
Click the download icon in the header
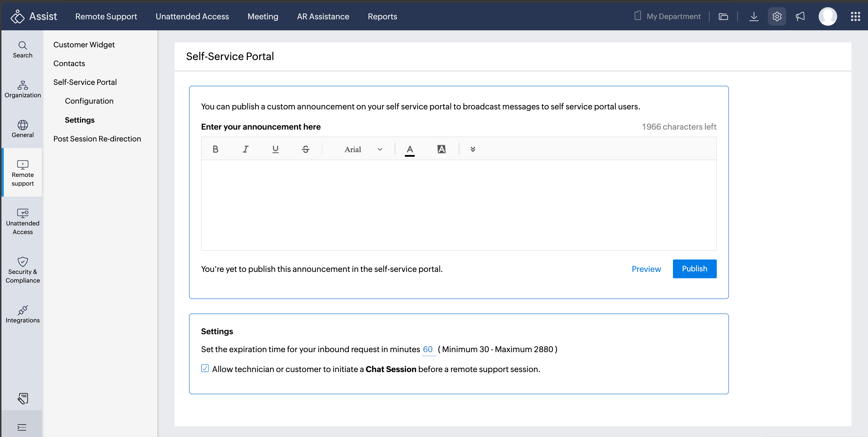pos(754,16)
